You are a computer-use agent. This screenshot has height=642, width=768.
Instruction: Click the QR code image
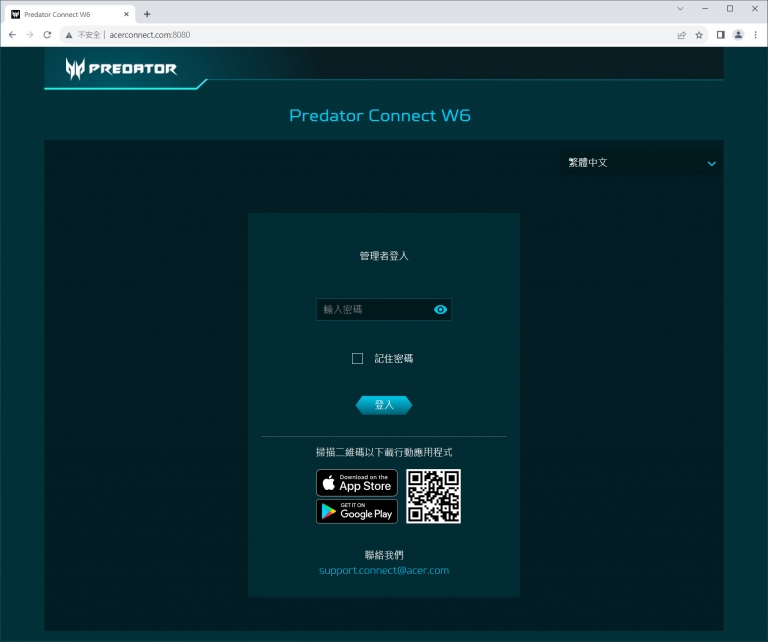click(433, 496)
